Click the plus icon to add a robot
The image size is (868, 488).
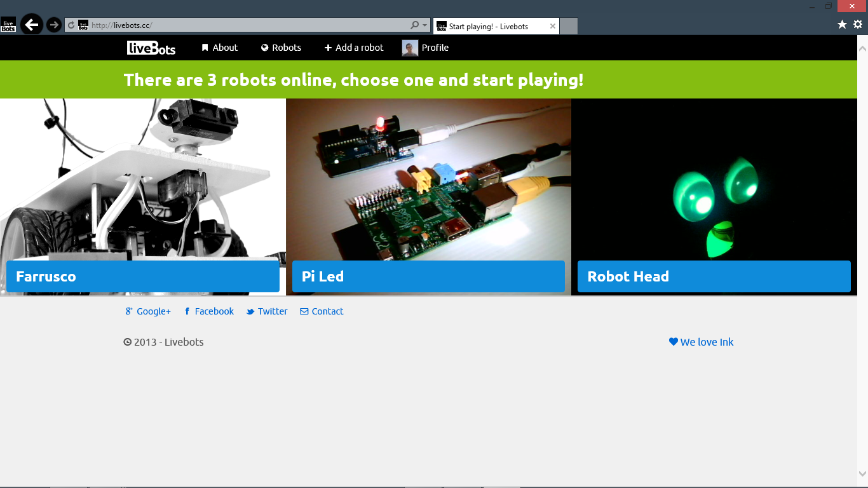(328, 48)
